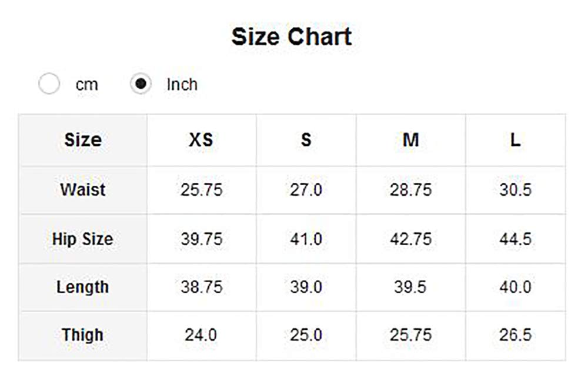
Task: Select the Inch unit radio button
Action: (x=141, y=84)
